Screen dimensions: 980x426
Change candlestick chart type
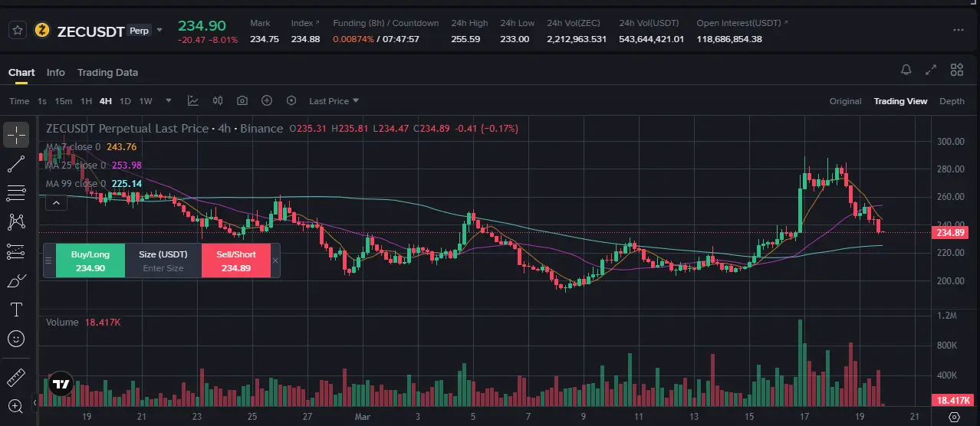[218, 100]
